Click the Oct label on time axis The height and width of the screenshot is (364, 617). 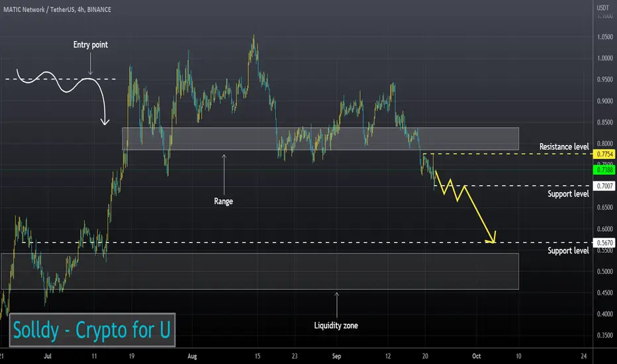coord(477,356)
